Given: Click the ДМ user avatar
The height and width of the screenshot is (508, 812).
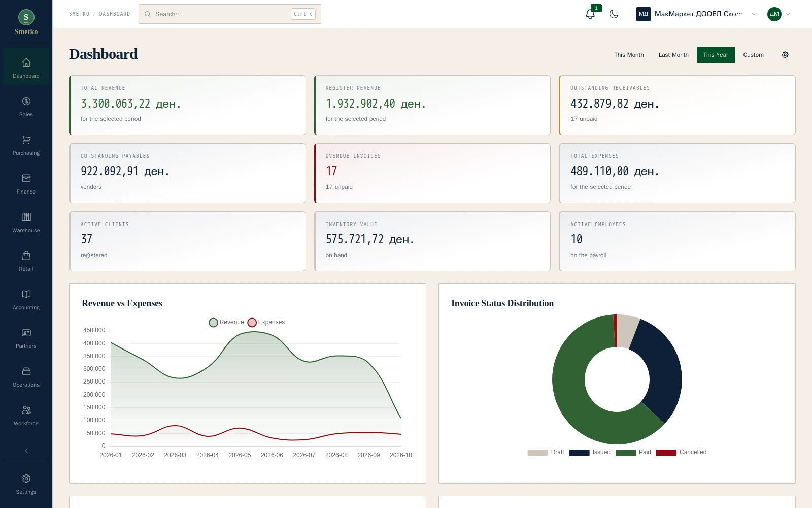Looking at the screenshot, I should (x=774, y=14).
